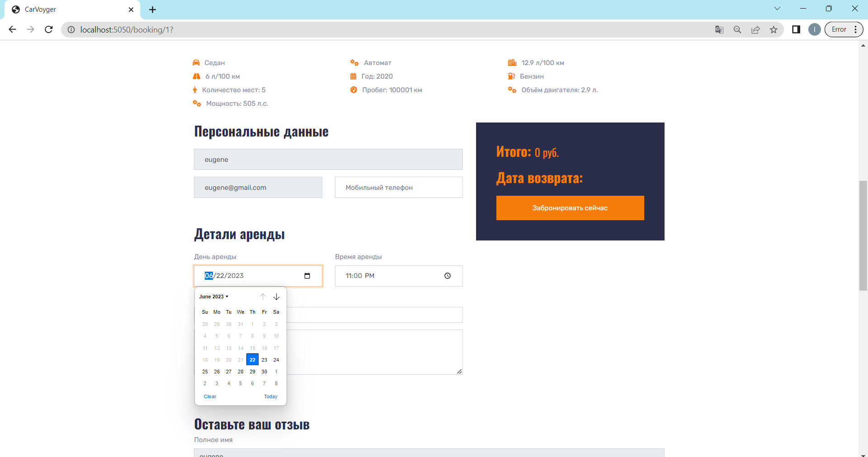
Task: Click the textarea resize handle corner
Action: (x=459, y=371)
